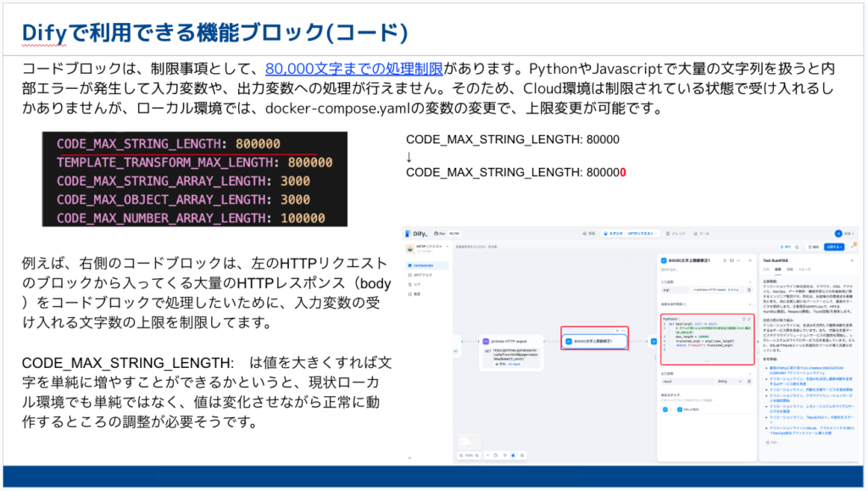Add a new node with the plus icon
Image resolution: width=868 pixels, height=491 pixels.
point(487,455)
